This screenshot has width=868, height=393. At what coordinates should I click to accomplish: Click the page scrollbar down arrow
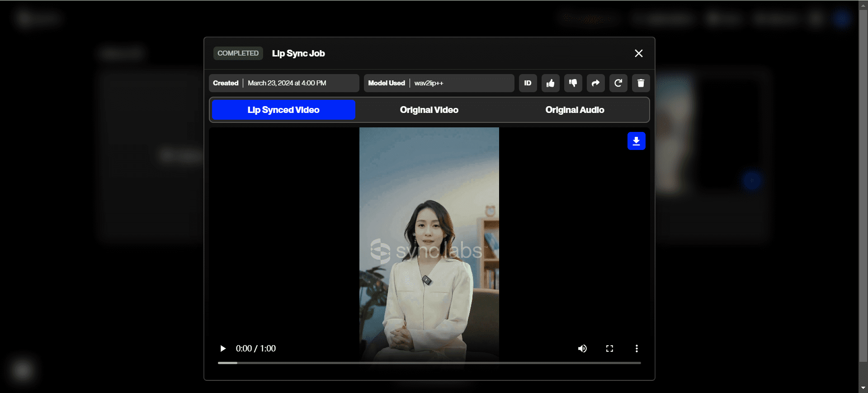[x=863, y=388]
